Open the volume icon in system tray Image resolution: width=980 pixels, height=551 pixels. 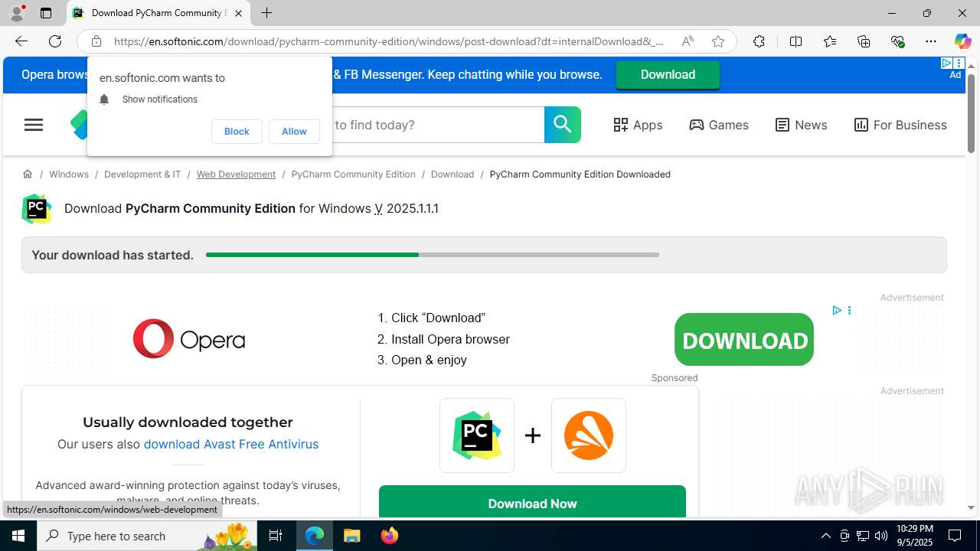click(x=880, y=536)
